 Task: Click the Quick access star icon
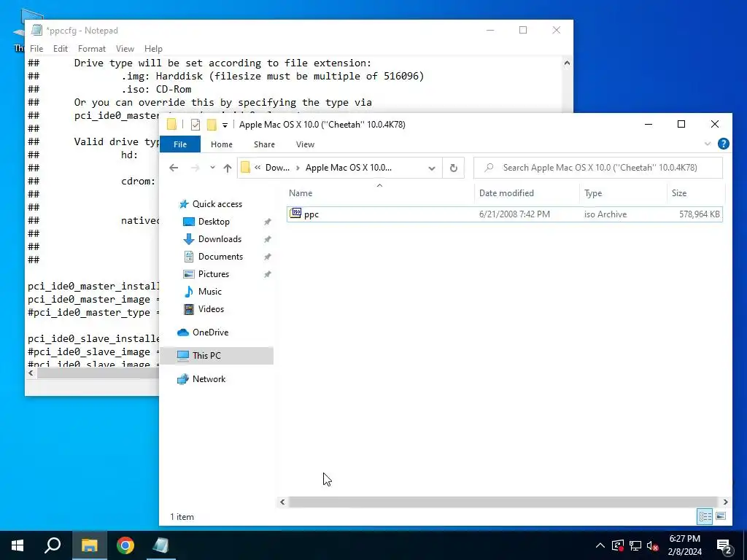(x=183, y=204)
